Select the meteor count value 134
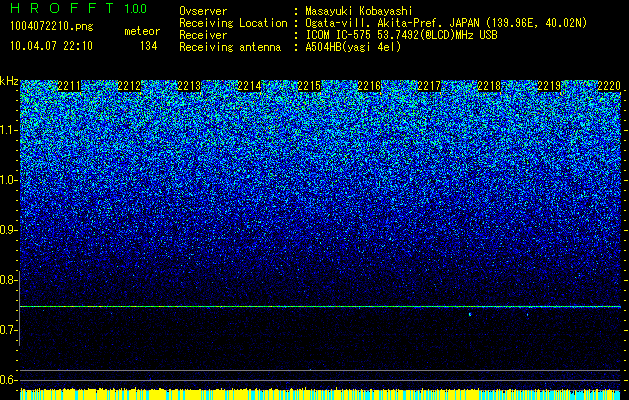 click(x=148, y=46)
